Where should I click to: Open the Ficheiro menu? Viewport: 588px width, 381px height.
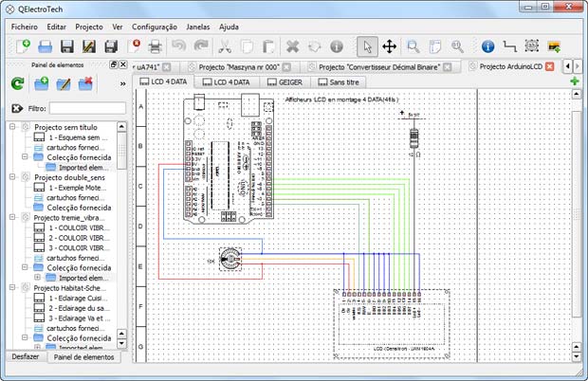click(25, 27)
